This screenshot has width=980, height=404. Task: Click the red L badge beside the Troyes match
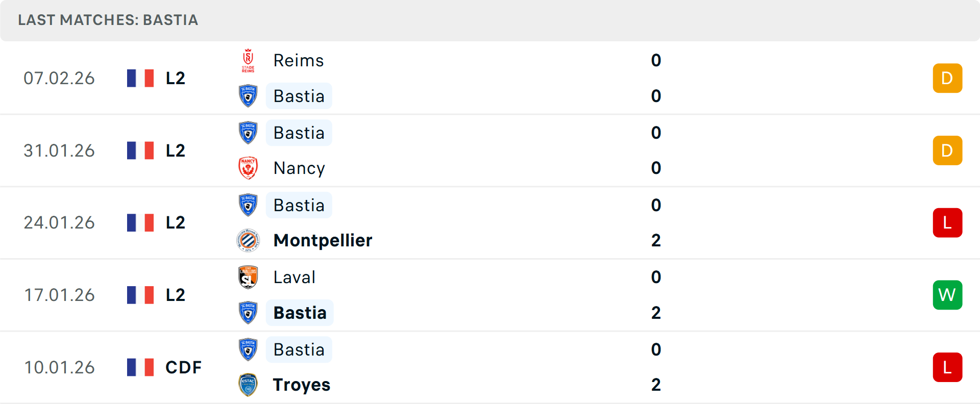point(947,367)
